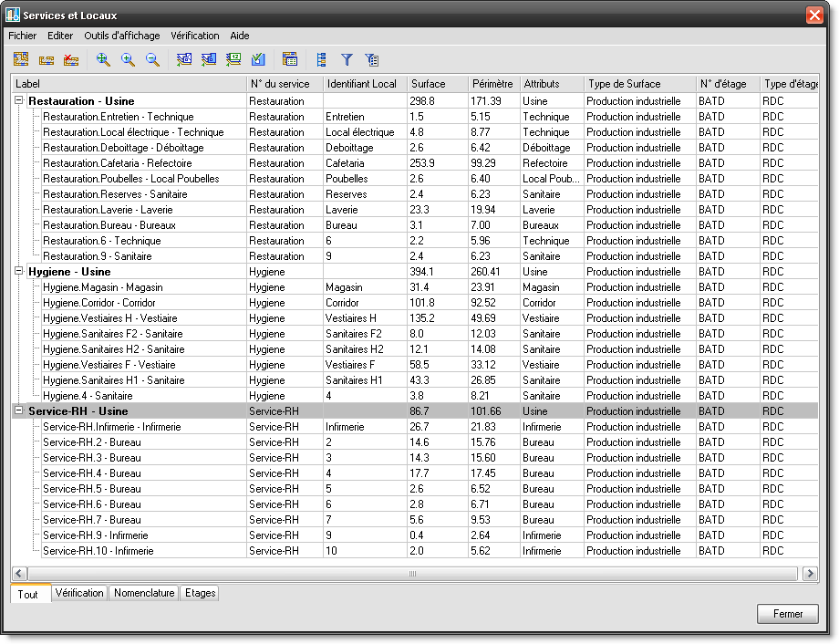Click the Fermer button
839x644 pixels.
(788, 614)
